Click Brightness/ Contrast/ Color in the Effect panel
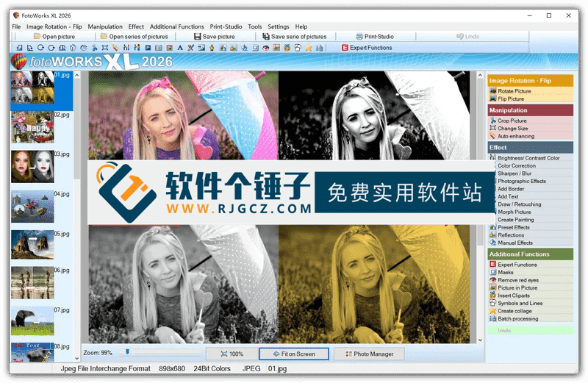The width and height of the screenshot is (588, 383). click(528, 158)
